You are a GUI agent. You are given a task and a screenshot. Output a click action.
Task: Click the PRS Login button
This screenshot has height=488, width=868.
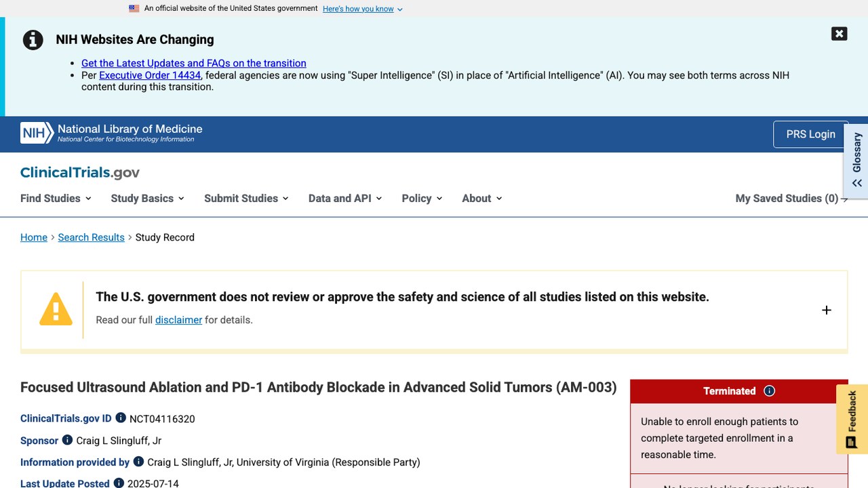tap(810, 134)
